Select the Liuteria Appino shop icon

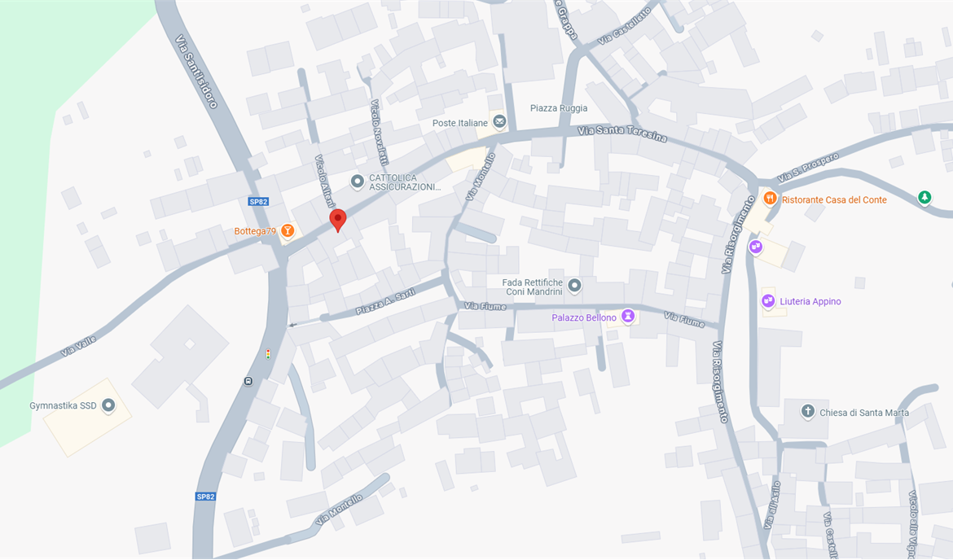click(768, 300)
